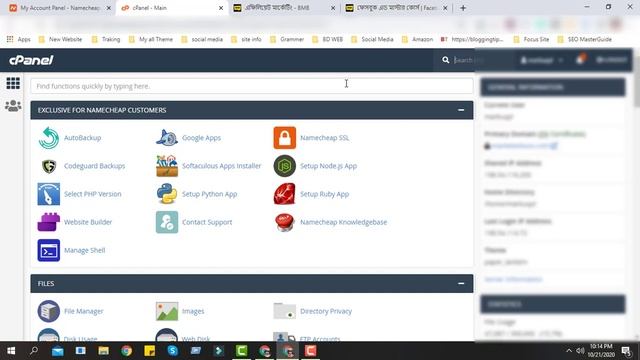Open the Softaculous Apps Installer link

tap(222, 166)
